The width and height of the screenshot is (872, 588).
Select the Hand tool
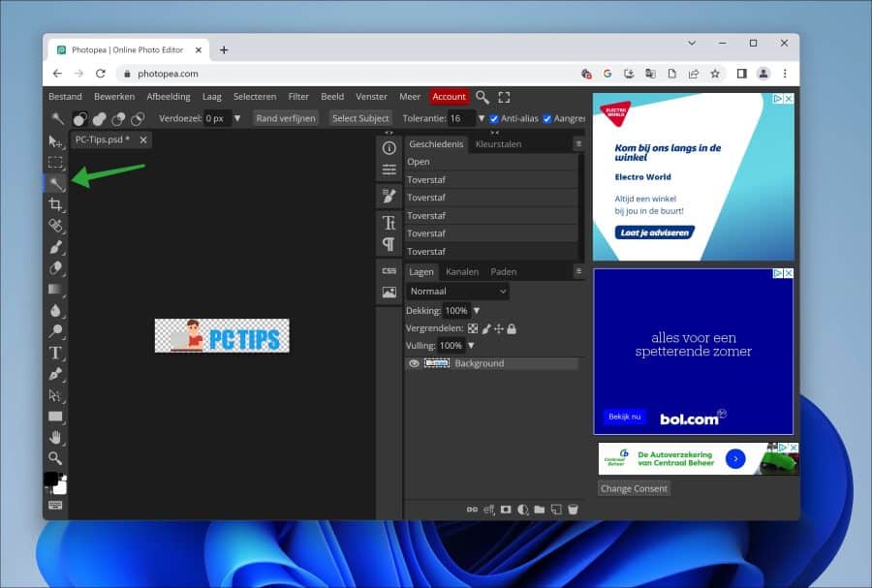point(55,438)
